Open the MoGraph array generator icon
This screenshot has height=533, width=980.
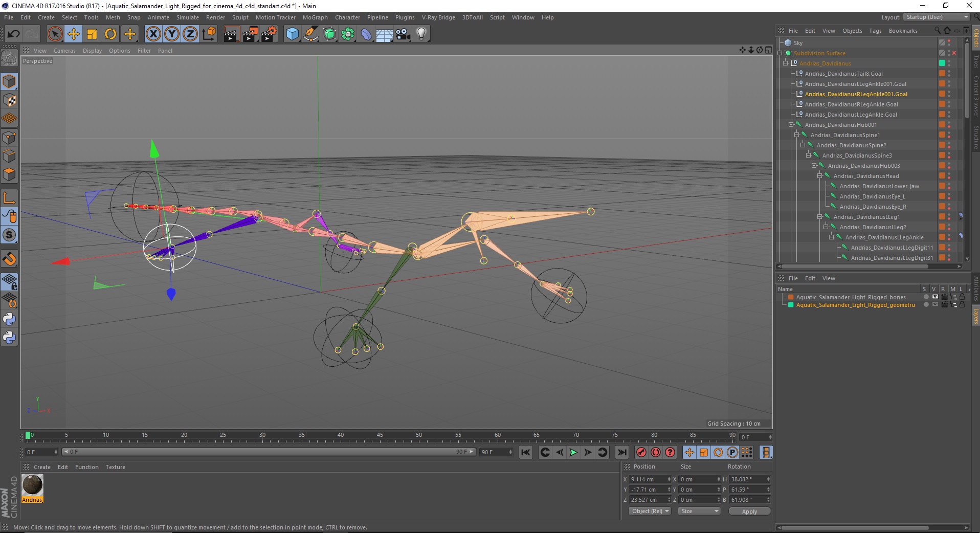[348, 34]
